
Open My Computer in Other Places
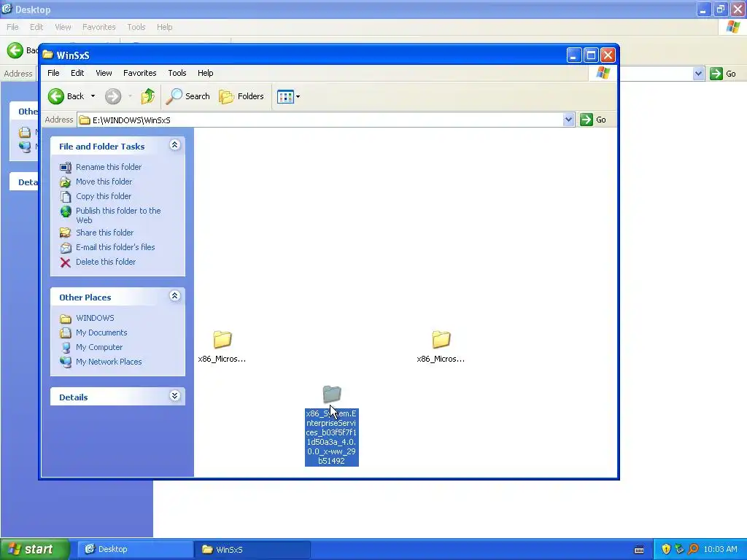point(99,347)
